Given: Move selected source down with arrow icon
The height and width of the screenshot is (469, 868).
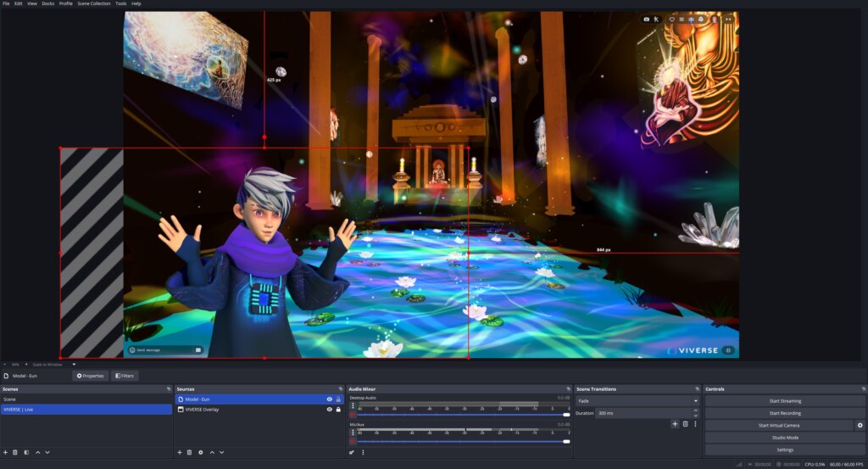Looking at the screenshot, I should coord(223,452).
